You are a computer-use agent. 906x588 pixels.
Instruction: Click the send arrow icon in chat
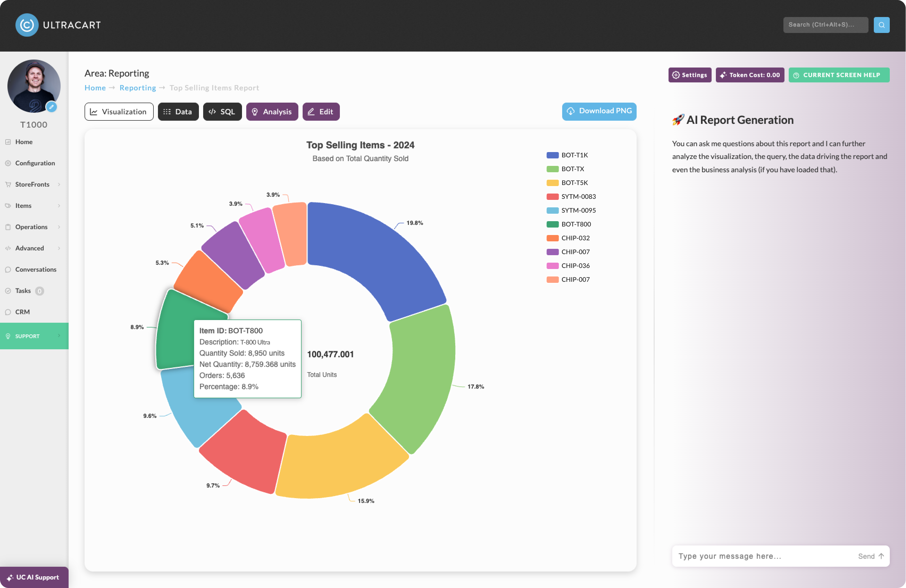[x=881, y=556]
